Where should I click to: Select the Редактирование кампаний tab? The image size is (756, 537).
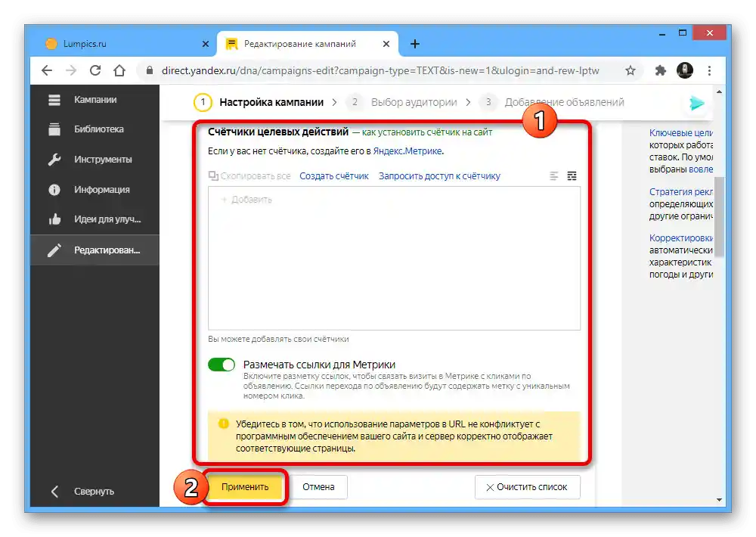308,44
